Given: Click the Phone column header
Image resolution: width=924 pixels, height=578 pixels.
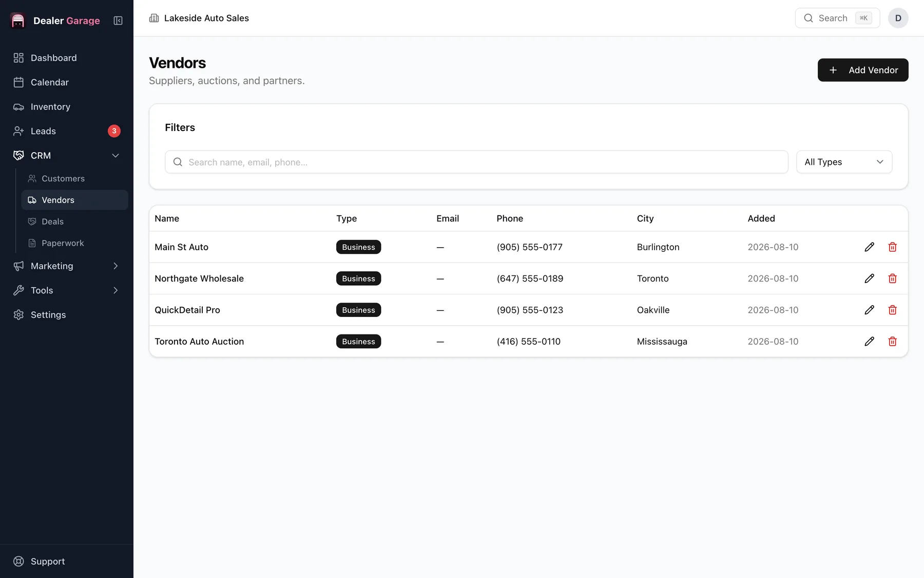Looking at the screenshot, I should pos(510,218).
